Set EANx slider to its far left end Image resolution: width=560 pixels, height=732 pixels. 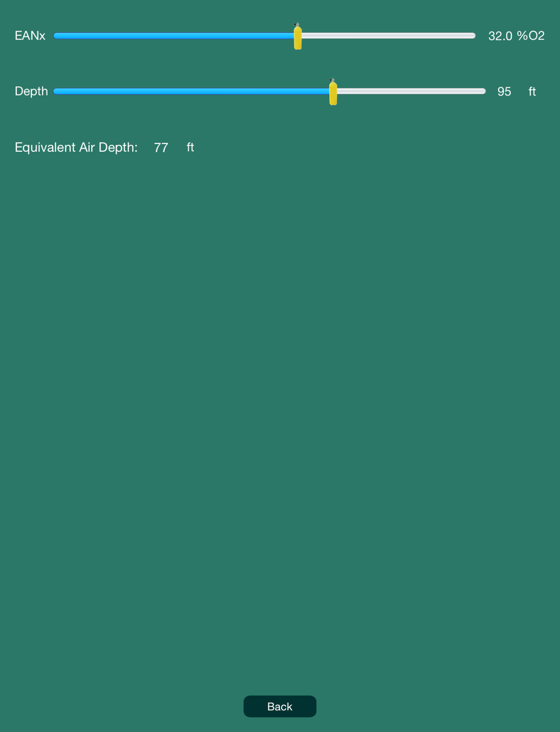click(x=55, y=35)
